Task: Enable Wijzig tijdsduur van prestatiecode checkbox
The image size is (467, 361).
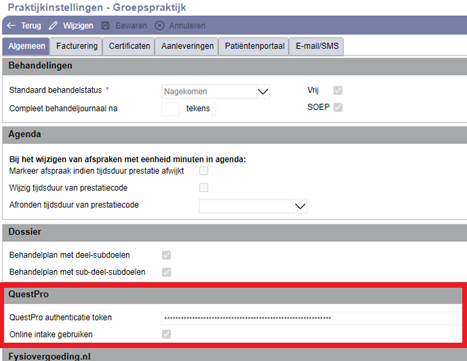Action: pos(204,188)
